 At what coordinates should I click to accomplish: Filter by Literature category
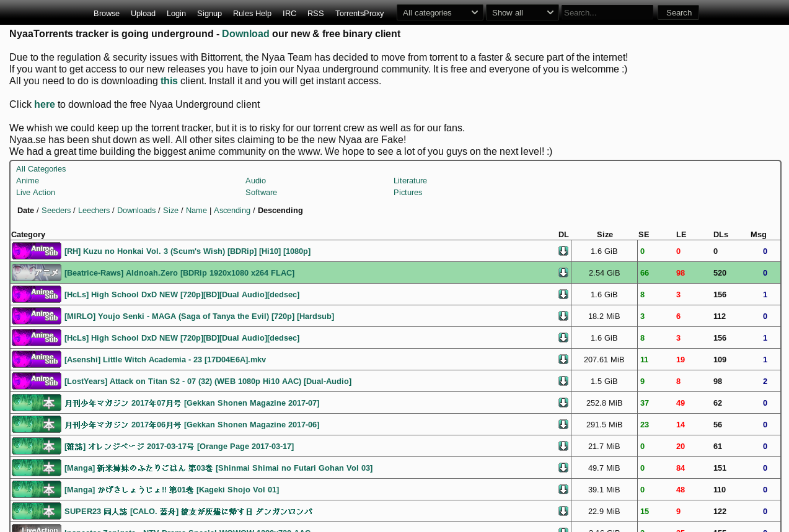[410, 181]
